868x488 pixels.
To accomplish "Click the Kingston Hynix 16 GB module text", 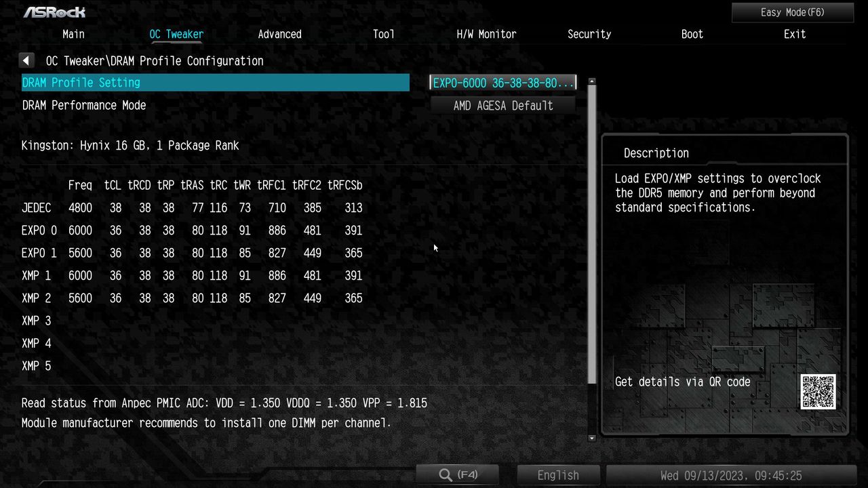I will pyautogui.click(x=130, y=146).
